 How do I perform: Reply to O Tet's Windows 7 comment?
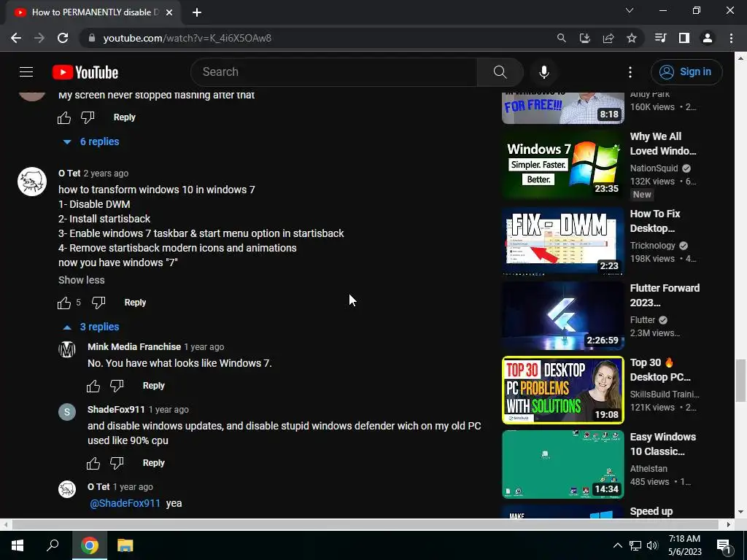135,303
